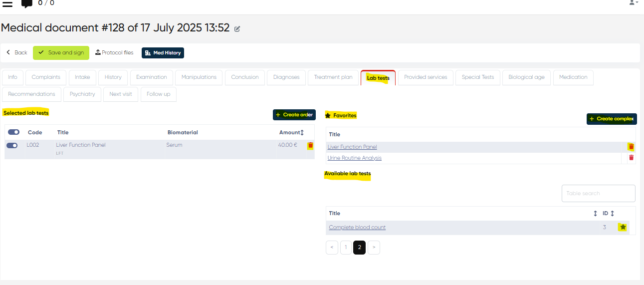Click the Save and sign button
This screenshot has height=285, width=644.
point(61,53)
